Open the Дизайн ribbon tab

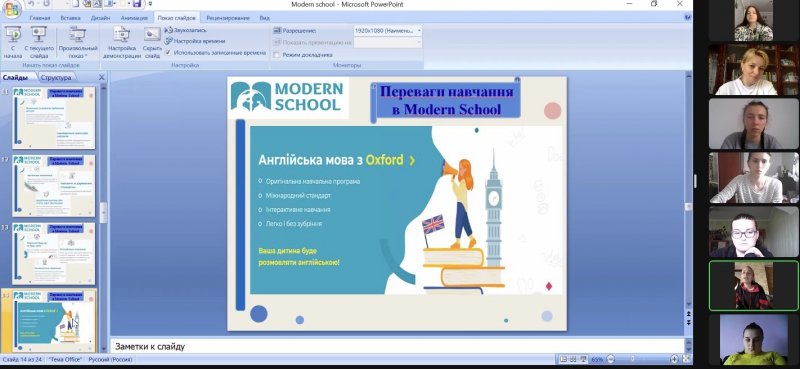101,18
